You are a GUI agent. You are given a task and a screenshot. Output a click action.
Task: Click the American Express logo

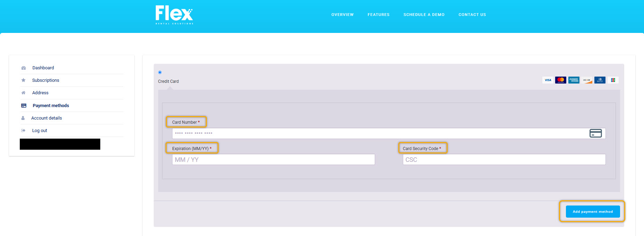(x=574, y=80)
